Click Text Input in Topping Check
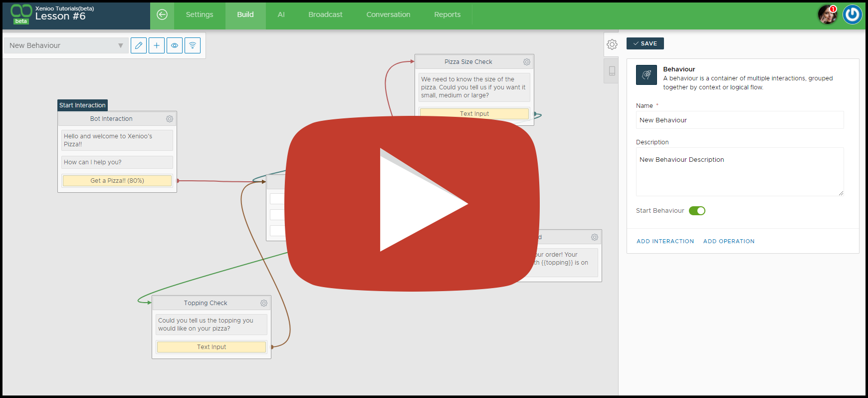The image size is (868, 398). click(212, 347)
